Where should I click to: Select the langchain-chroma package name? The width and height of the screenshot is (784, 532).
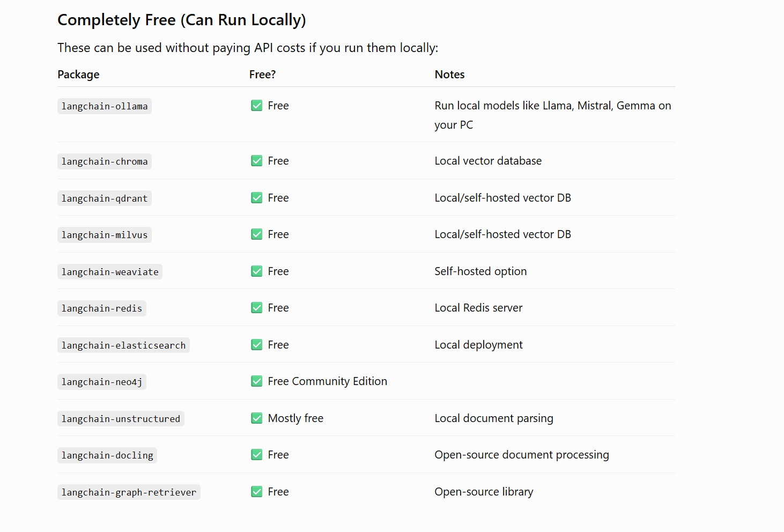(x=105, y=161)
